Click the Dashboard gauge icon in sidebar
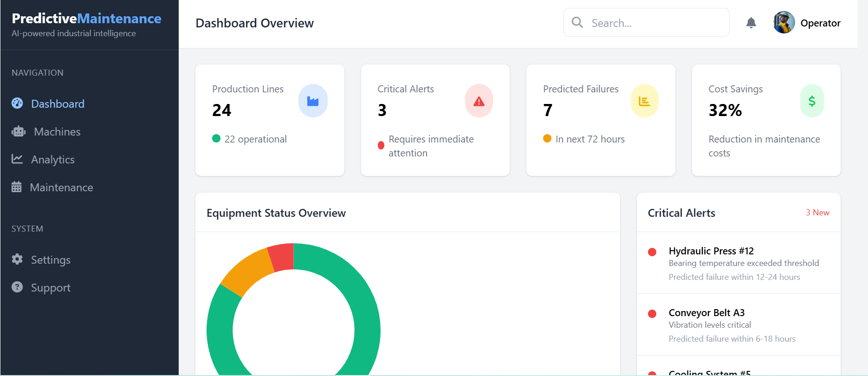 [17, 103]
